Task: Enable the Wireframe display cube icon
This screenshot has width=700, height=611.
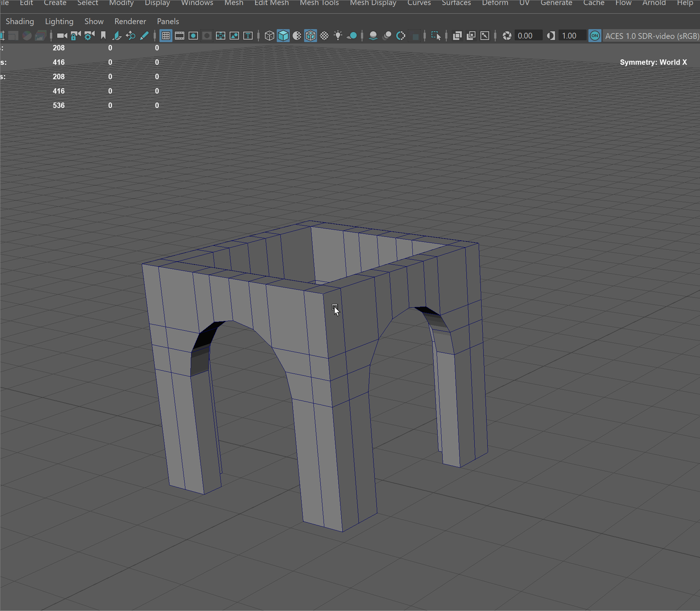Action: tap(269, 36)
